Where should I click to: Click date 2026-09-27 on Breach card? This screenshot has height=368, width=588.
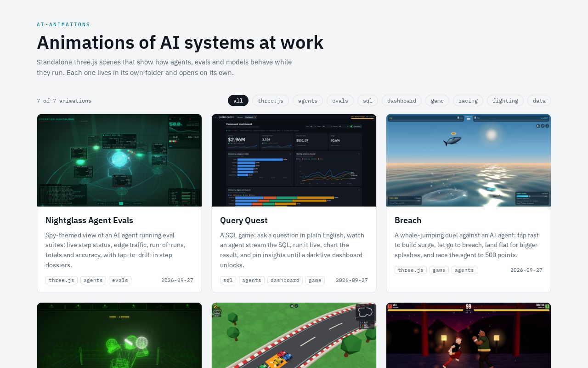pyautogui.click(x=526, y=270)
